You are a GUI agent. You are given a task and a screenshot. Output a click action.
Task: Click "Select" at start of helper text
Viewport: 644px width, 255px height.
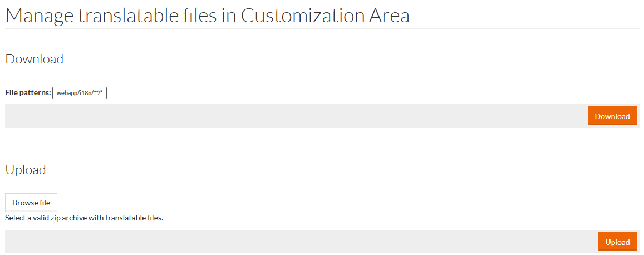tap(15, 218)
